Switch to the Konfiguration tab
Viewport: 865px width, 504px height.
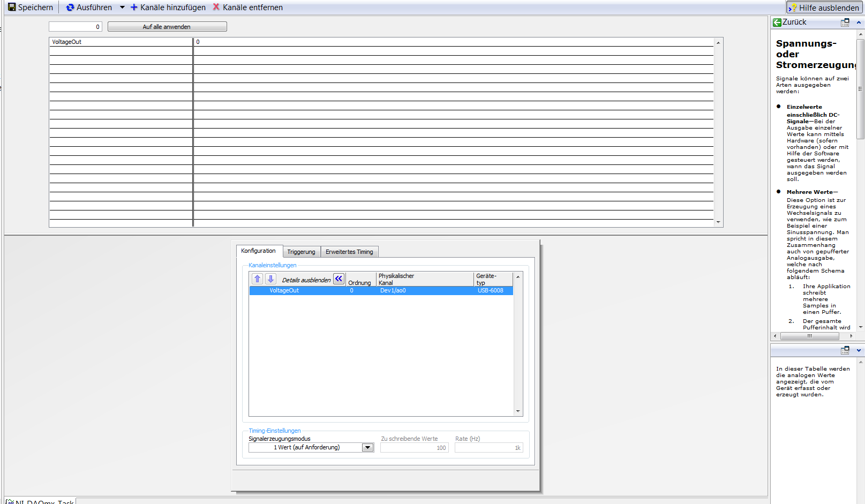pos(259,251)
